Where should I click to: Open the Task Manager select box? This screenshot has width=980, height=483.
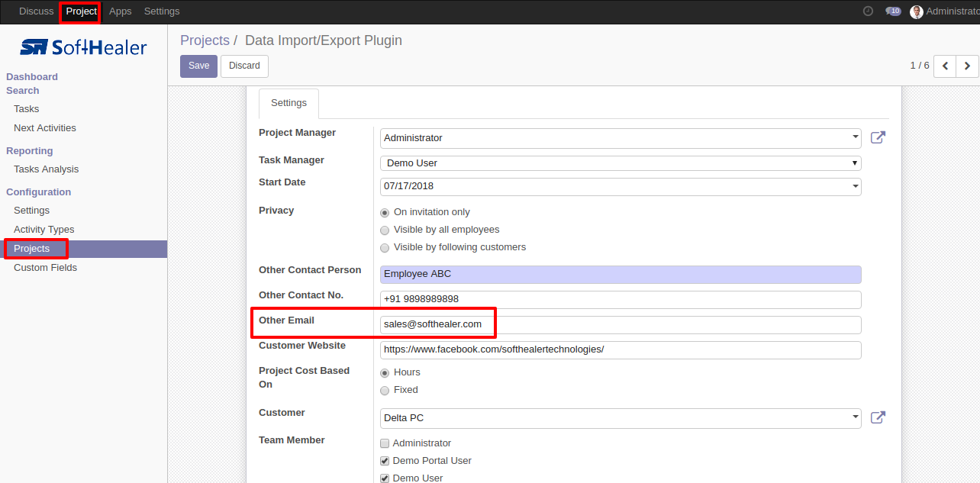(x=621, y=163)
